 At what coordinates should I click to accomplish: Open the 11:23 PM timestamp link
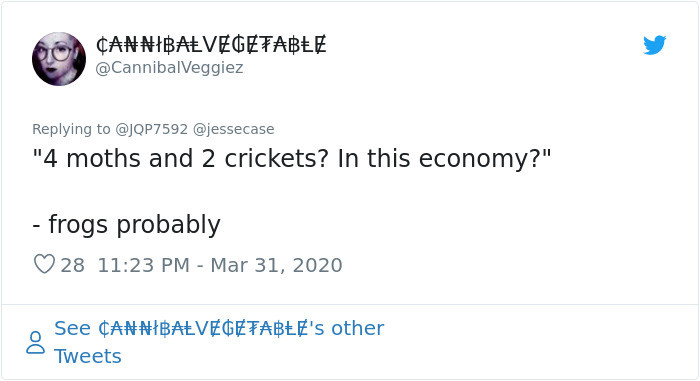[x=144, y=265]
